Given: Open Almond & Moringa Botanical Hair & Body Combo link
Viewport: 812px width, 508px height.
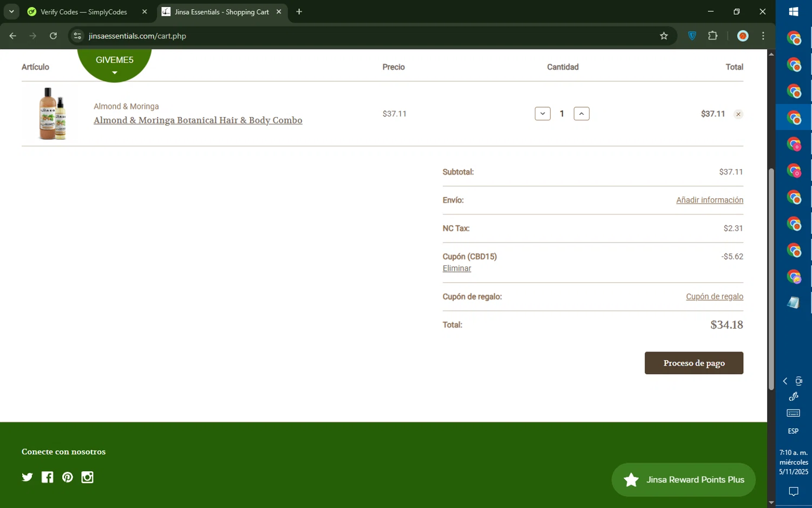Looking at the screenshot, I should click(x=198, y=120).
